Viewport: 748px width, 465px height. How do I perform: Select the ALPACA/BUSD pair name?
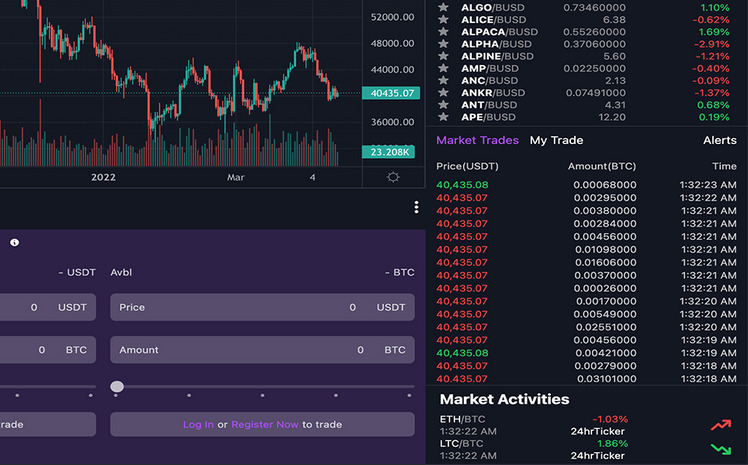click(499, 31)
